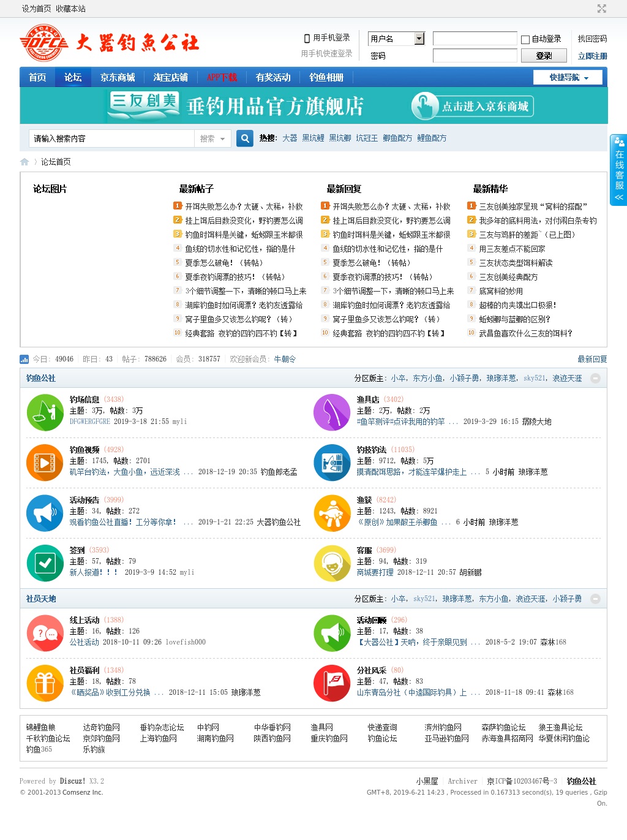627x840 pixels.
Task: Click the 用手机快速登录 link
Action: [x=326, y=54]
